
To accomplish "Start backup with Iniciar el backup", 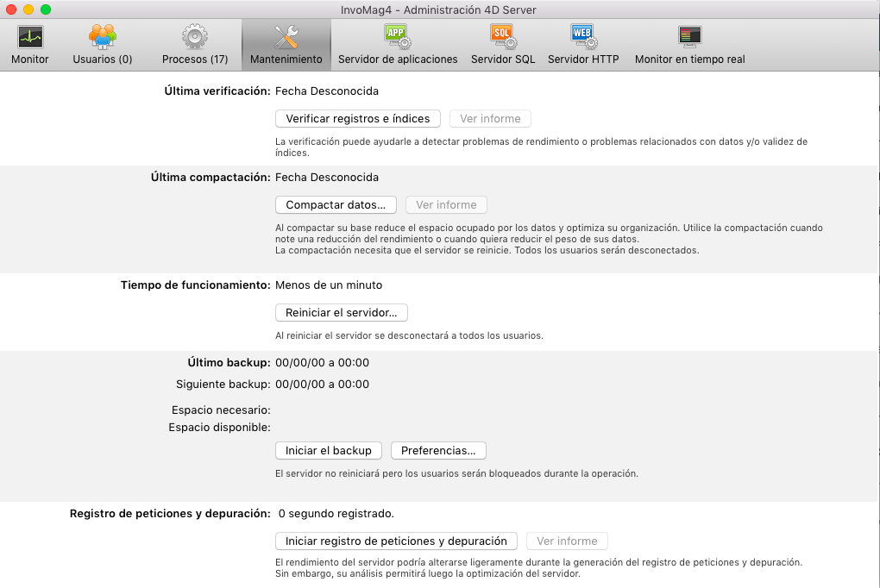I will click(329, 451).
